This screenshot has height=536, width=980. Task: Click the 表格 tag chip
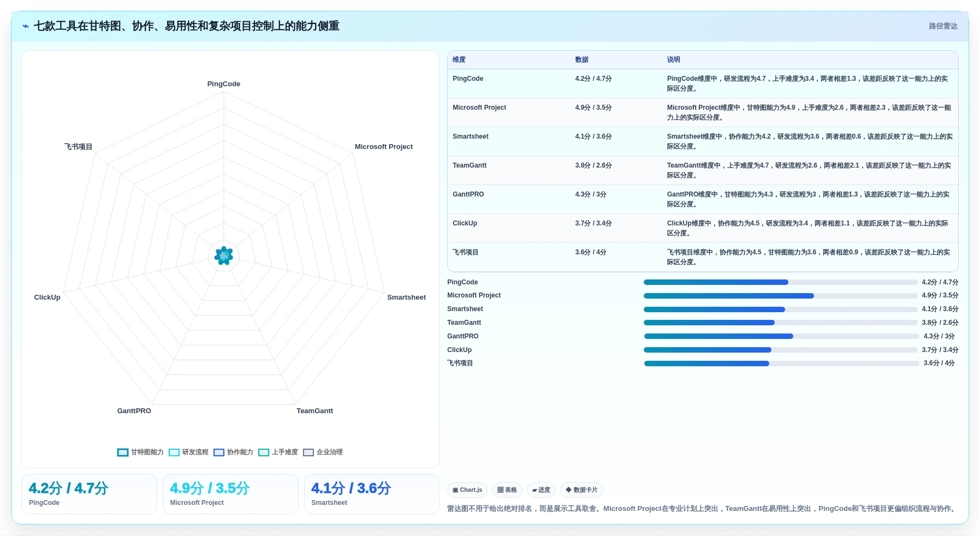pos(507,490)
